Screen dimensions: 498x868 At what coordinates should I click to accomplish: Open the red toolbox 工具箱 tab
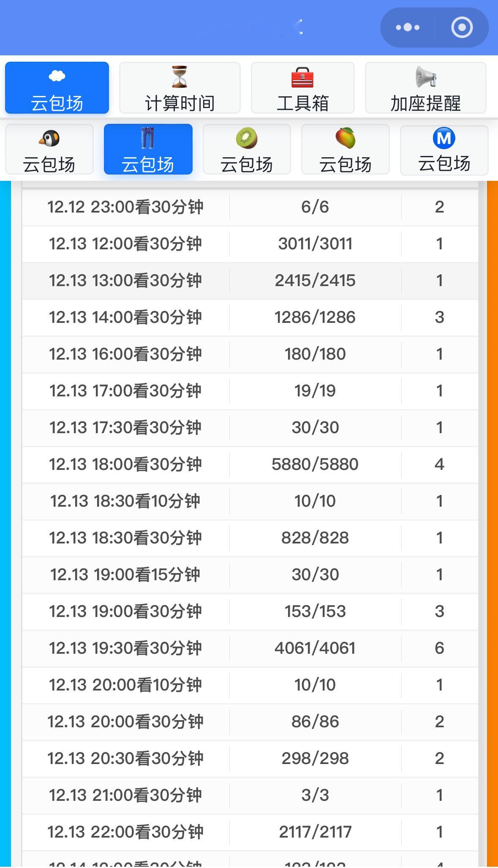pos(302,88)
